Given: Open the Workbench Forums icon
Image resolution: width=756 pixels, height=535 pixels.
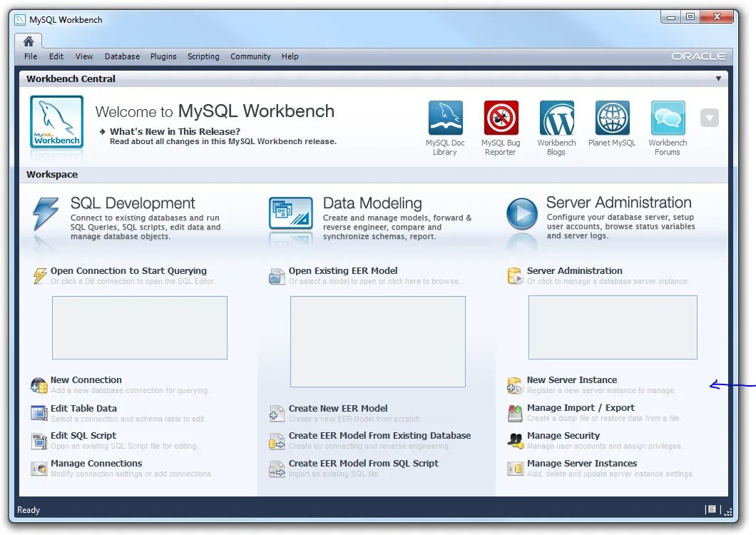Looking at the screenshot, I should click(x=668, y=118).
